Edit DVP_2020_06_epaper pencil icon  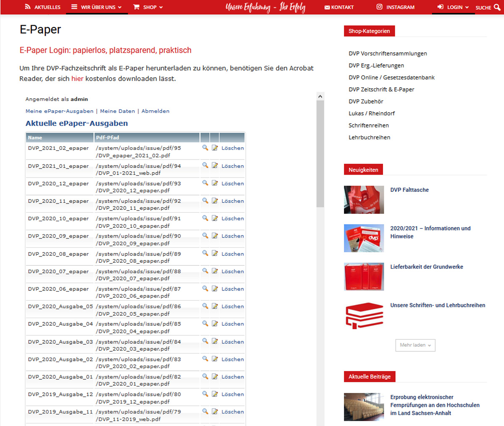[215, 288]
